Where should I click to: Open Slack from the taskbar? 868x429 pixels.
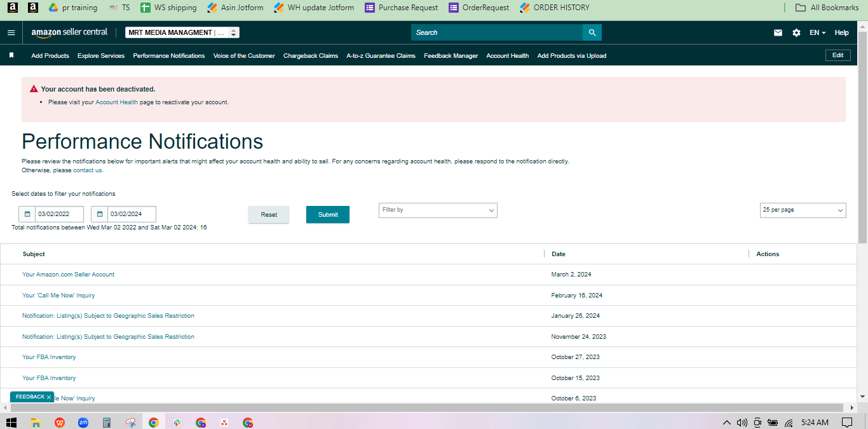(x=177, y=422)
